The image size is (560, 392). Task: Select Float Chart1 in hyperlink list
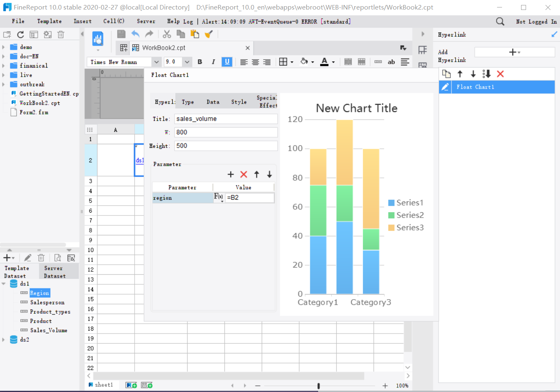pyautogui.click(x=475, y=87)
